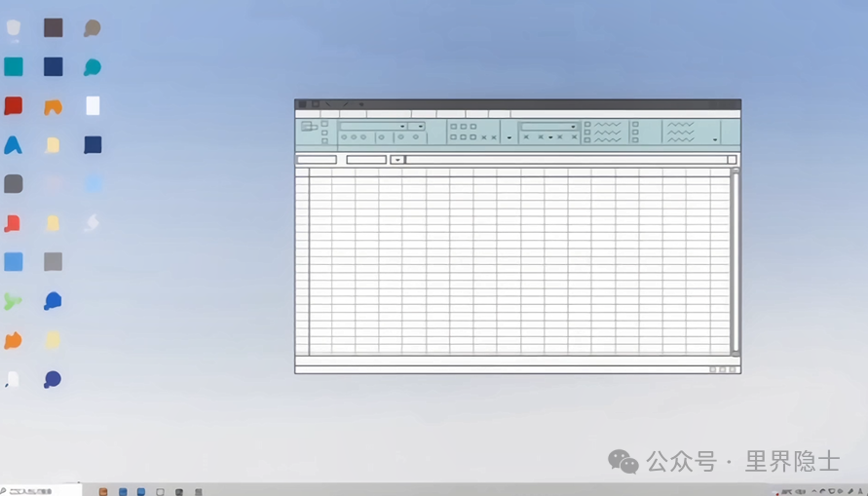Tick the first checkbox beside the wavy lines
This screenshot has width=868, height=496.
coord(587,125)
